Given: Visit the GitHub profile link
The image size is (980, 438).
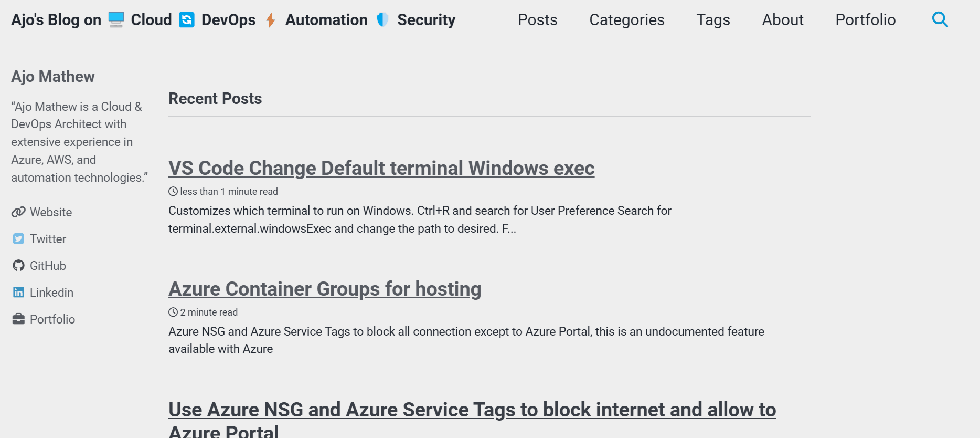Looking at the screenshot, I should tap(48, 266).
